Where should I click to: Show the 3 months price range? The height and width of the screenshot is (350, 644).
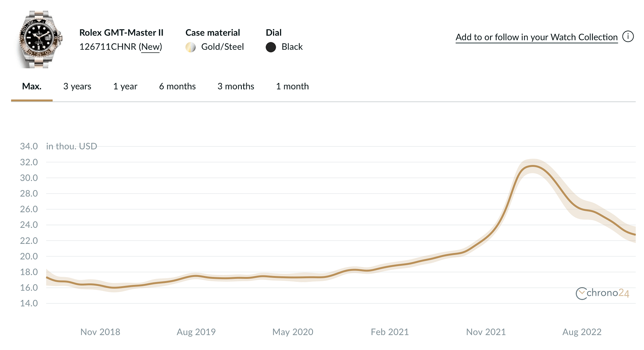(x=236, y=86)
